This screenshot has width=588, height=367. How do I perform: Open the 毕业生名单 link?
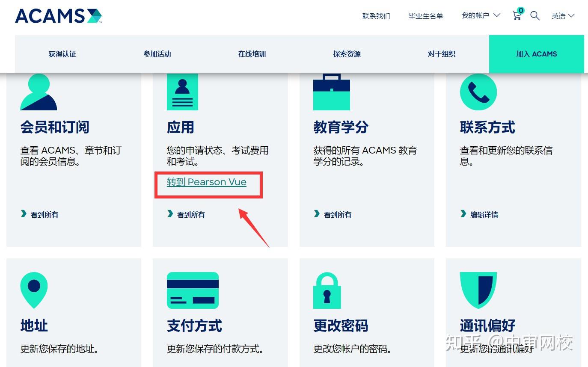coord(426,16)
